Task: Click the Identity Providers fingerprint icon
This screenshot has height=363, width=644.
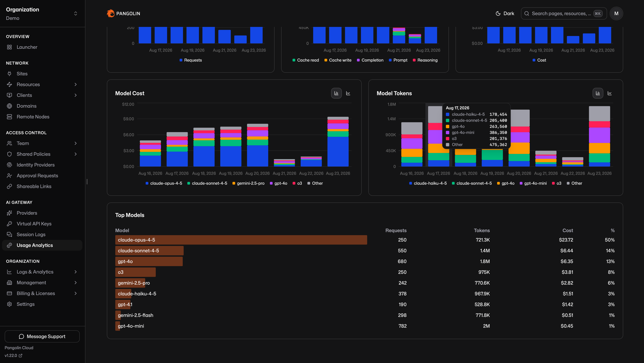Action: coord(10,165)
